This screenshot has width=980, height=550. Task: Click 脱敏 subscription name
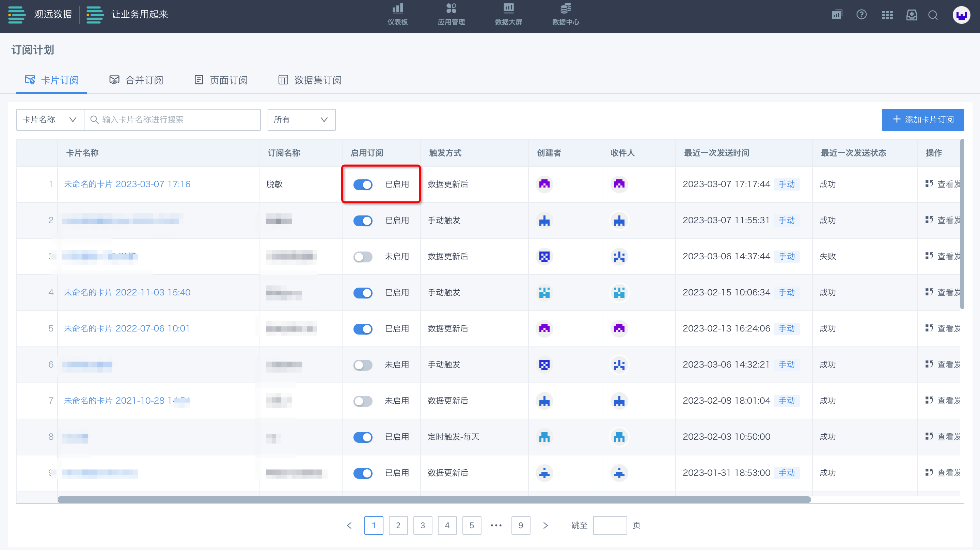(x=274, y=184)
